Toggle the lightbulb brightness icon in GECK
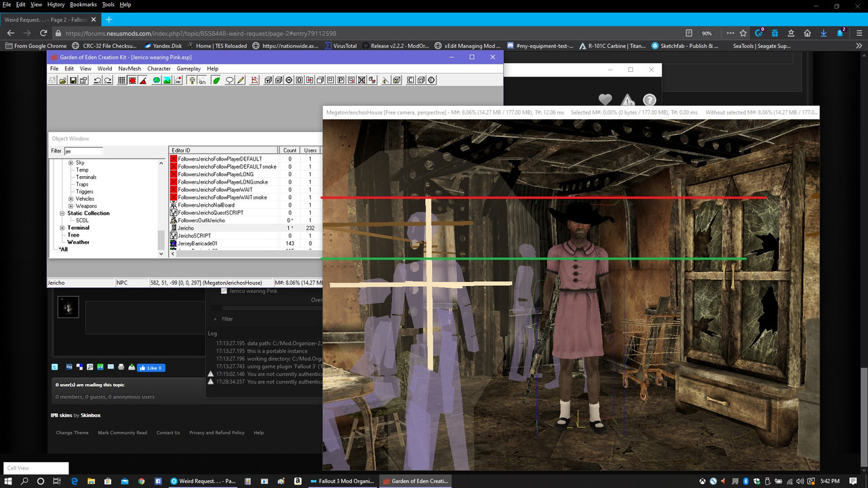Screen dimensions: 868x488 point(192,80)
